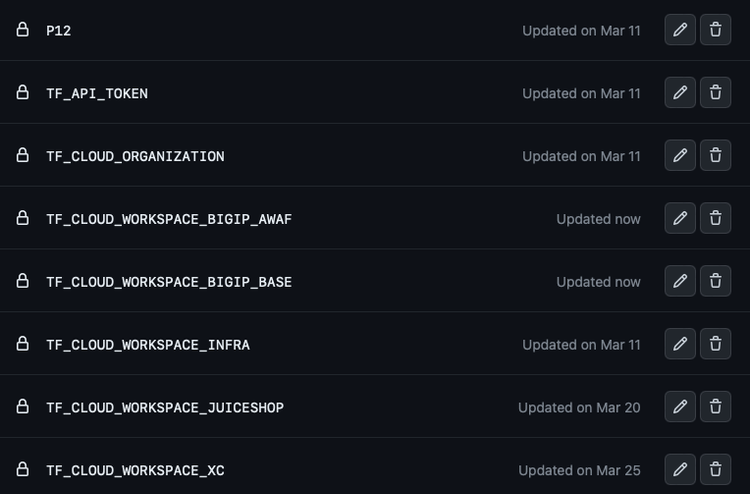Edit the TF_CLOUD_ORGANIZATION secret
750x494 pixels.
(680, 156)
